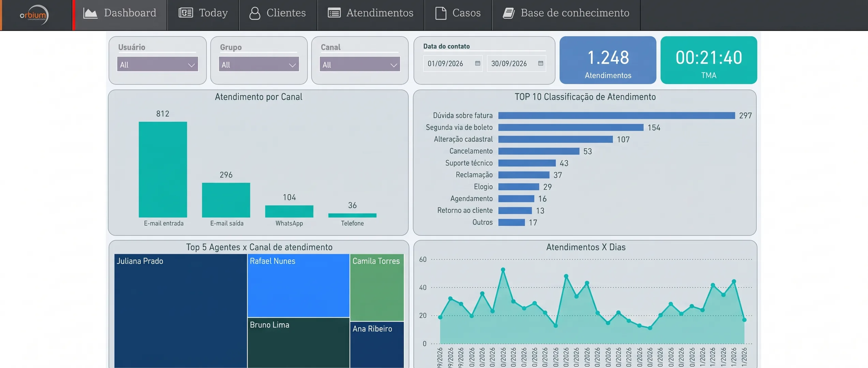868x368 pixels.
Task: Open Base de conhecimento tab
Action: click(x=566, y=15)
